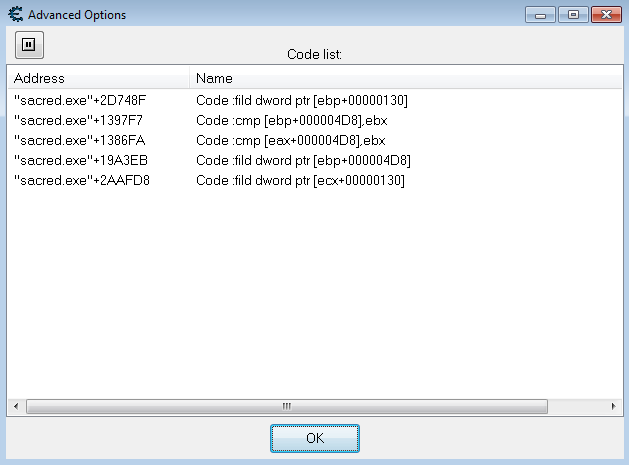629x465 pixels.
Task: Click the horizontal scrollbar left arrow
Action: (16, 406)
